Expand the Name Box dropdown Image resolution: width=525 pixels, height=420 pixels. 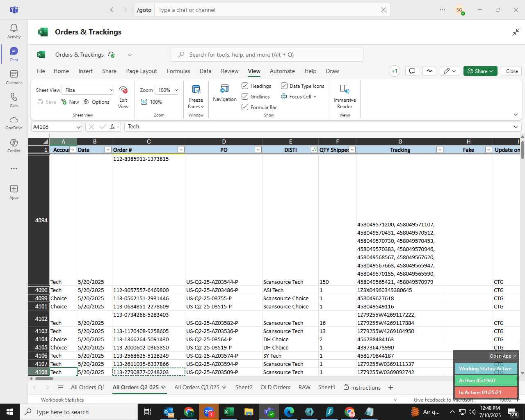click(78, 127)
